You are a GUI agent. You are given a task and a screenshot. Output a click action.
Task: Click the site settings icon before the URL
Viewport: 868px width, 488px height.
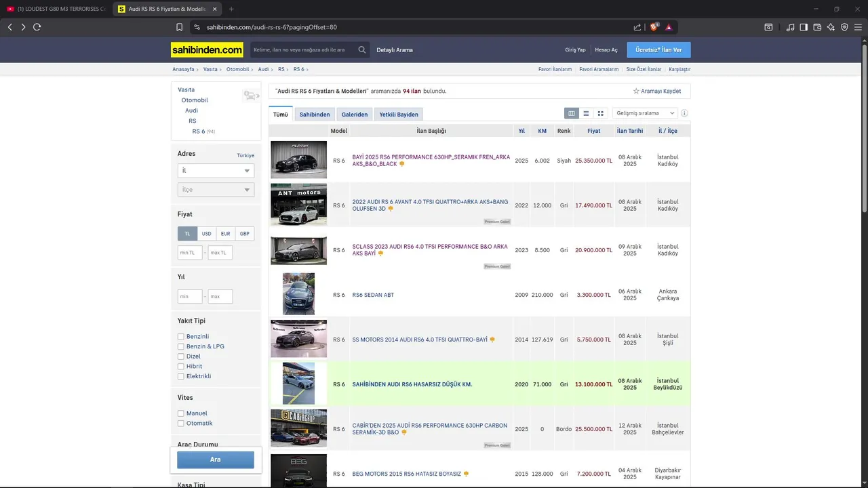tap(197, 27)
